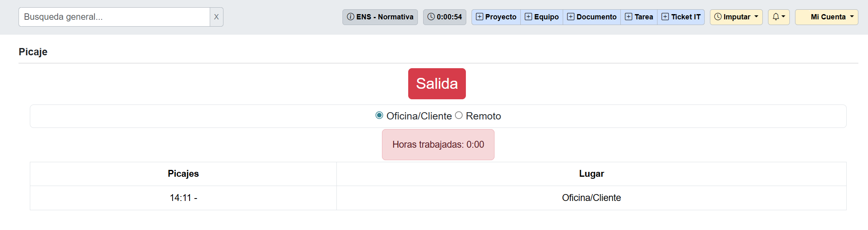Click the Documento toolbar label
The height and width of the screenshot is (230, 868).
(x=596, y=17)
